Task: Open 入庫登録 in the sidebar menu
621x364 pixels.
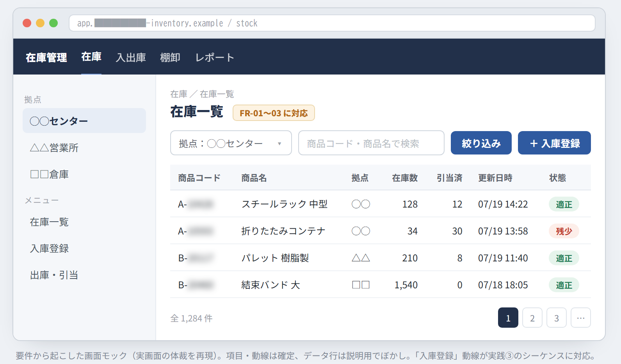Action: [84, 249]
